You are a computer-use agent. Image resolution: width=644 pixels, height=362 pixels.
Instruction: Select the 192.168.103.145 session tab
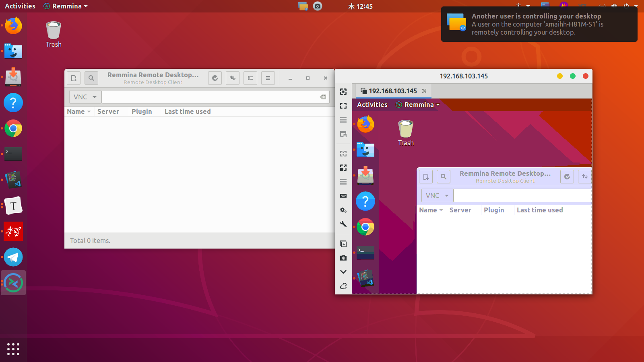tap(392, 91)
